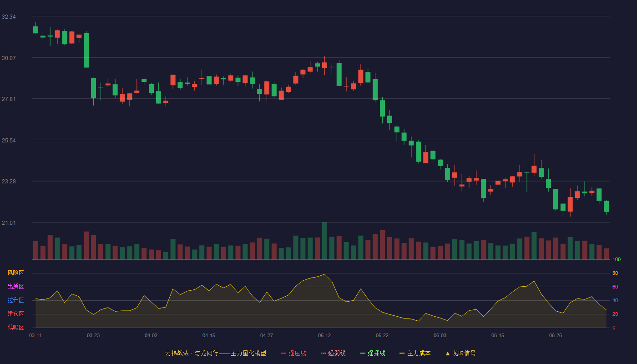The width and height of the screenshot is (637, 364).
Task: Click the 05-12 date axis label
Action: 324,335
